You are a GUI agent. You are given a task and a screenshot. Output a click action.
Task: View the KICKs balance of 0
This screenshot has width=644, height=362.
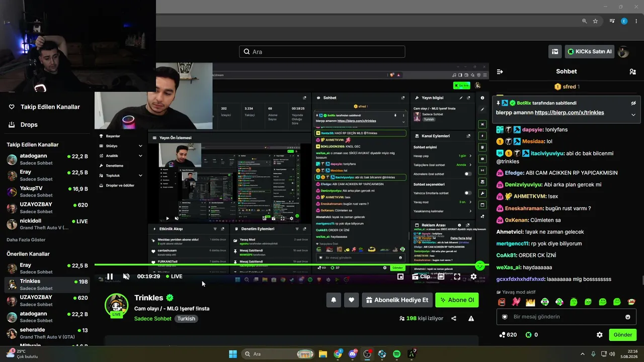click(532, 335)
